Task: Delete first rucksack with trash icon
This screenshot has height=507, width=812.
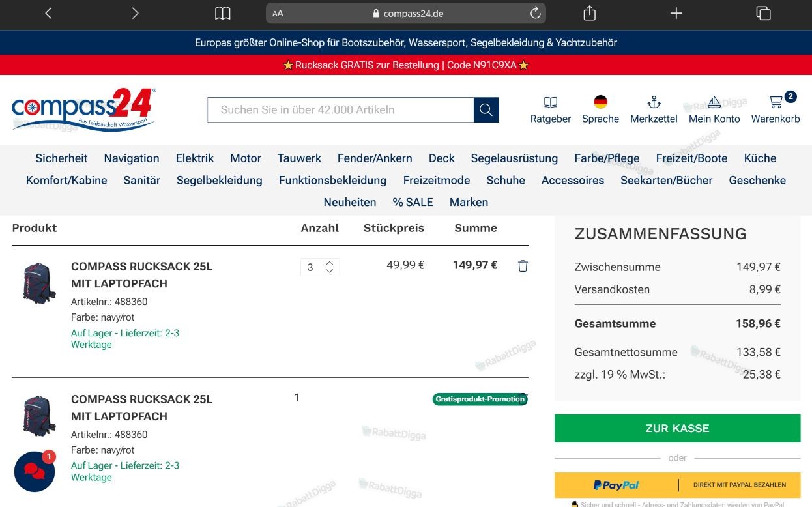Action: click(523, 266)
